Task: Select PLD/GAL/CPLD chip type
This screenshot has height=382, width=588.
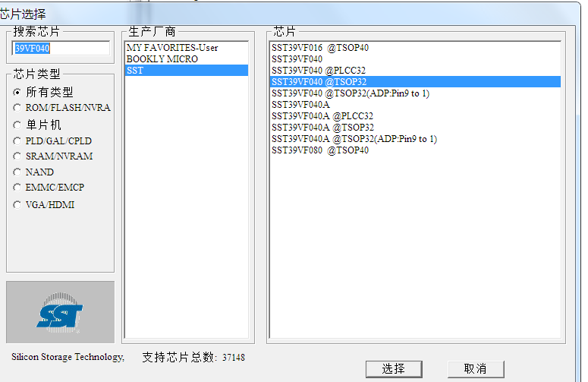Action: [17, 140]
